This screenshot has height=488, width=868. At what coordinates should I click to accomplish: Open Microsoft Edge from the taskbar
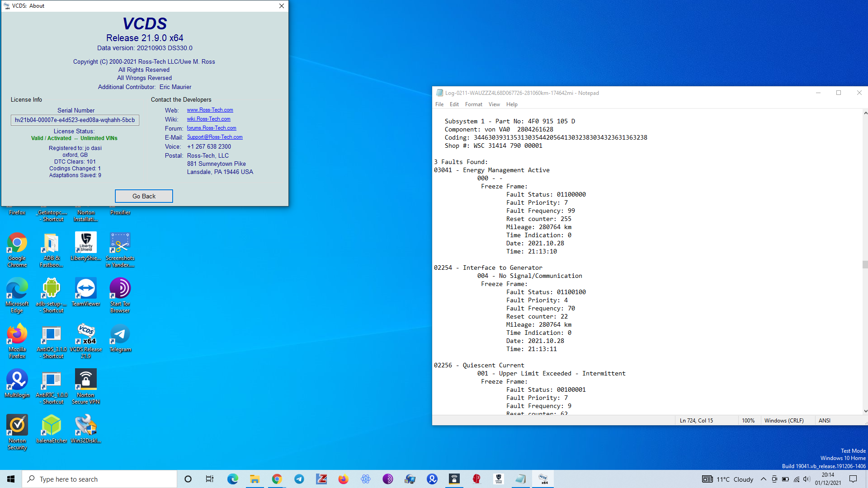[232, 479]
